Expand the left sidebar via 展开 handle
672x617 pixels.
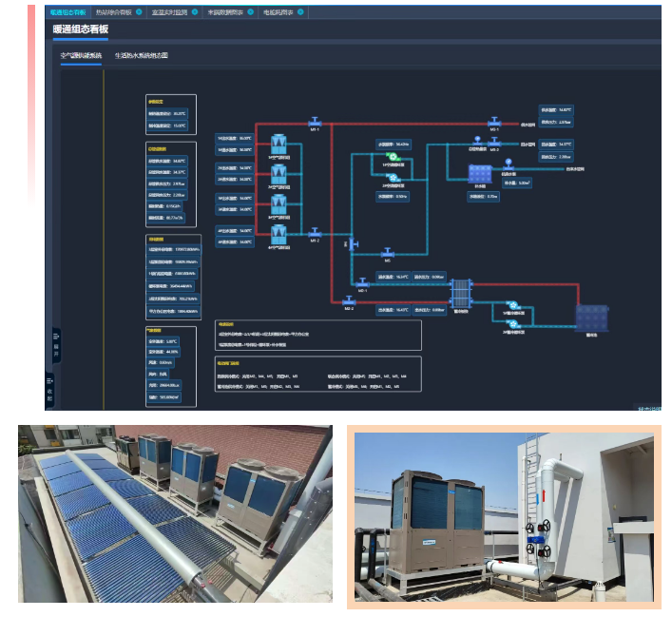55,347
